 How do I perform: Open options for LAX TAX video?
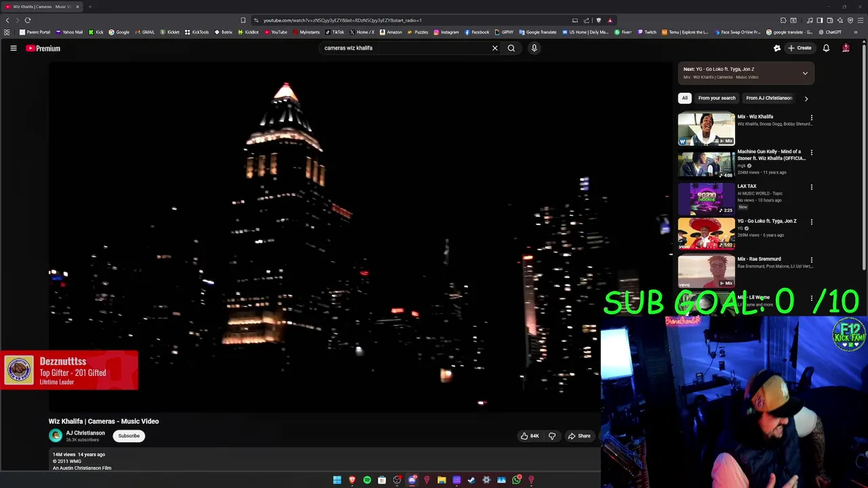[811, 187]
